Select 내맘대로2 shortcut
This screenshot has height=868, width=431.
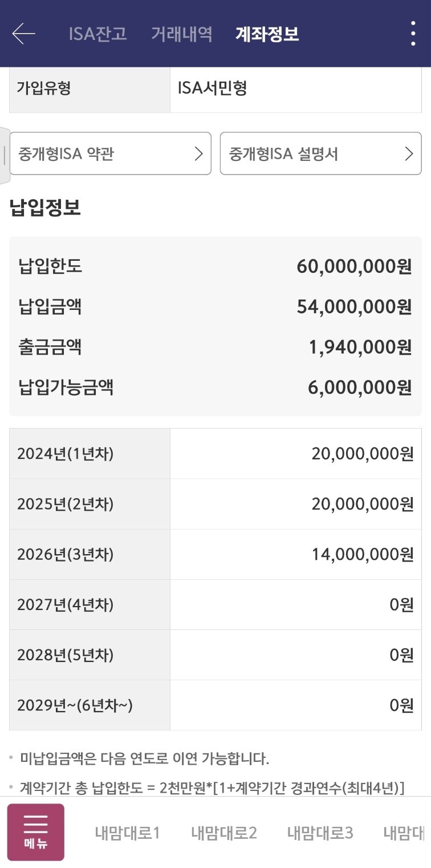point(224,833)
